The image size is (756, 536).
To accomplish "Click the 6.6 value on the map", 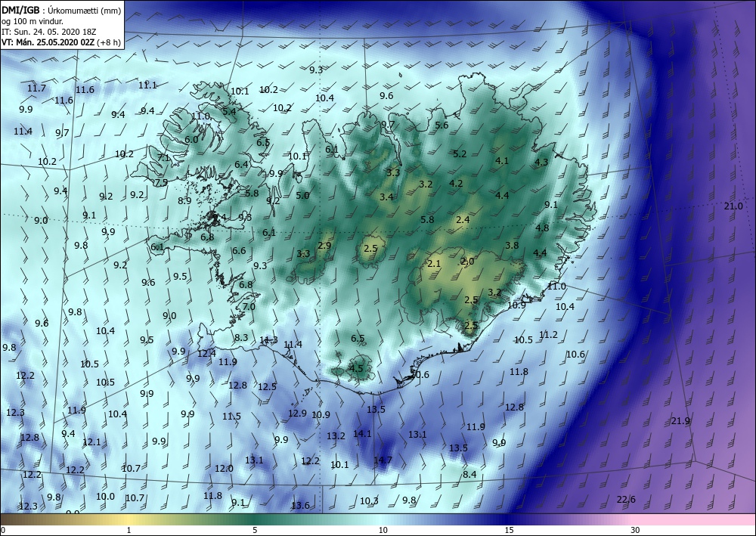I will 239,251.
